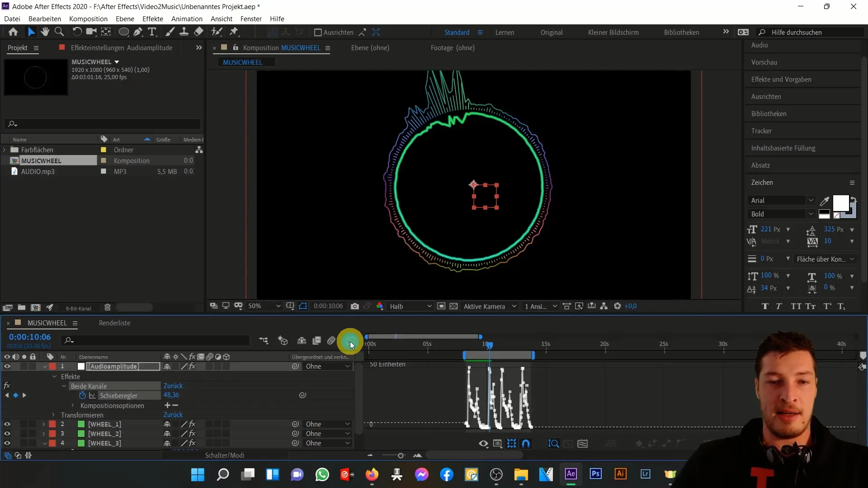Switch to the Renderliste tab
This screenshot has width=868, height=488.
point(114,323)
